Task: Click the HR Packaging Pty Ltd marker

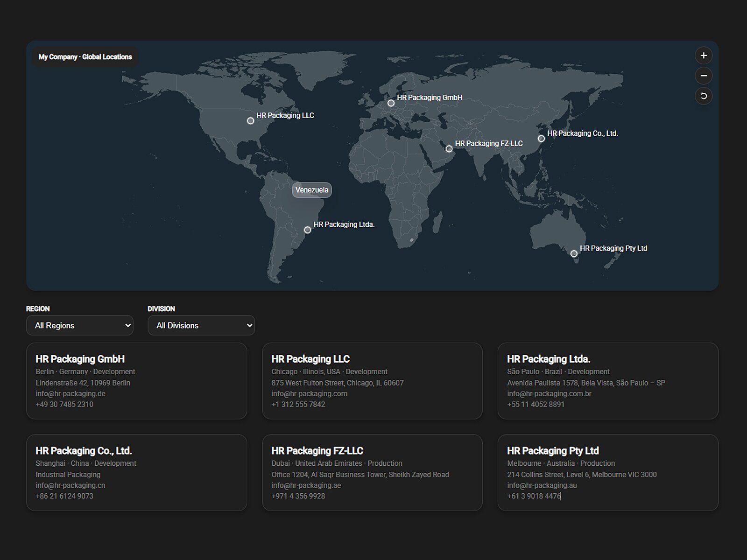Action: coord(574,254)
